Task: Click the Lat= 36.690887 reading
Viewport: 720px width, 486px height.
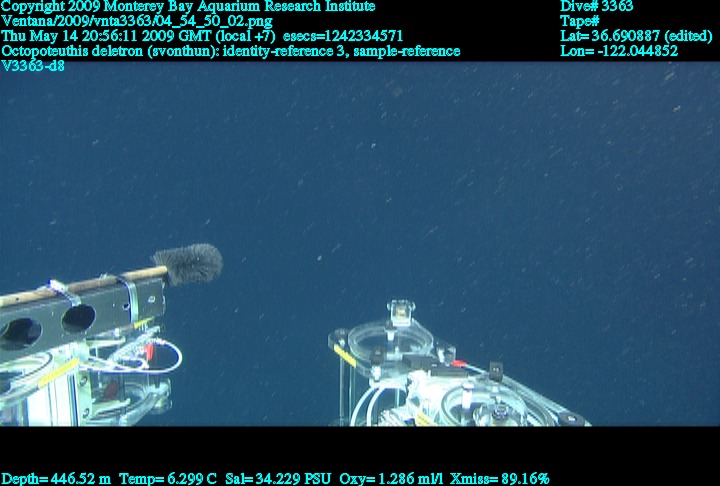Action: [x=636, y=36]
